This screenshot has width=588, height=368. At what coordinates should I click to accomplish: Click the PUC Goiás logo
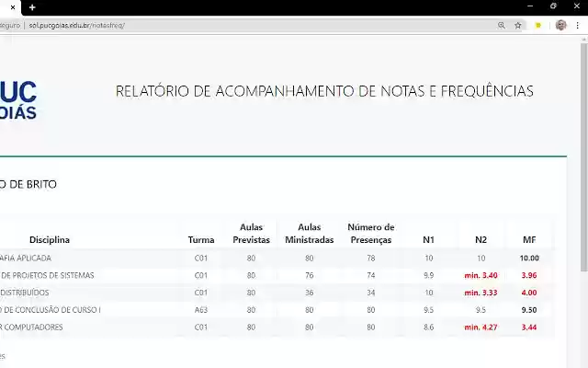[x=18, y=100]
